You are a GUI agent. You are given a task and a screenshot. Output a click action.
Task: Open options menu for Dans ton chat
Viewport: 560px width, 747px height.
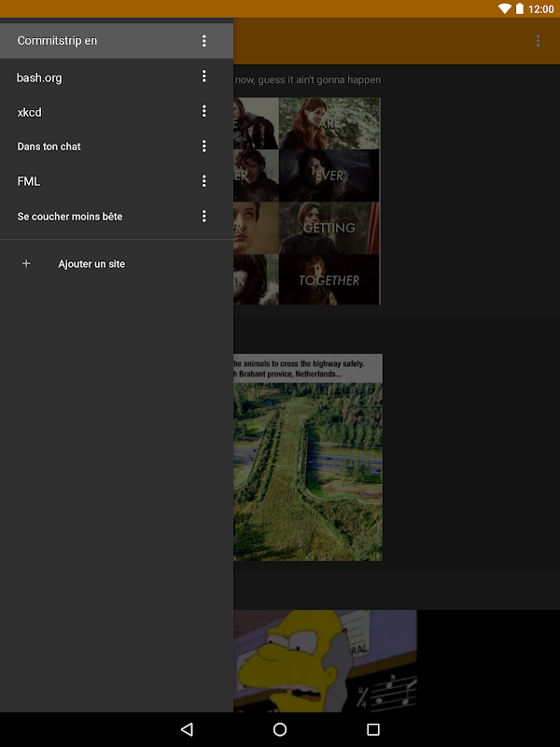pos(203,147)
